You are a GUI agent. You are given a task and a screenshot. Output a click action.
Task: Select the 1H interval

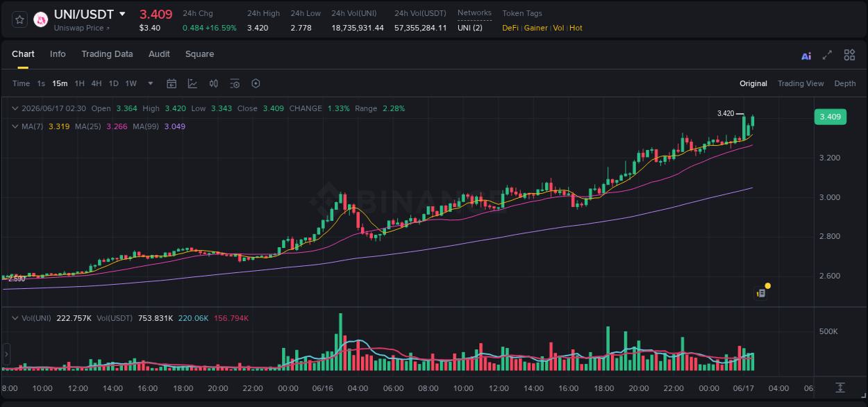pyautogui.click(x=79, y=83)
